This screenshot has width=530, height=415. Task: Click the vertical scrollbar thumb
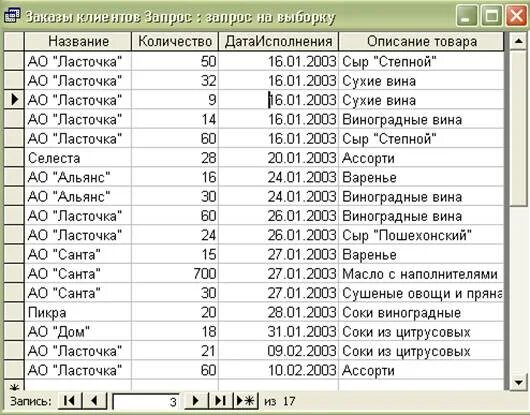point(519,128)
